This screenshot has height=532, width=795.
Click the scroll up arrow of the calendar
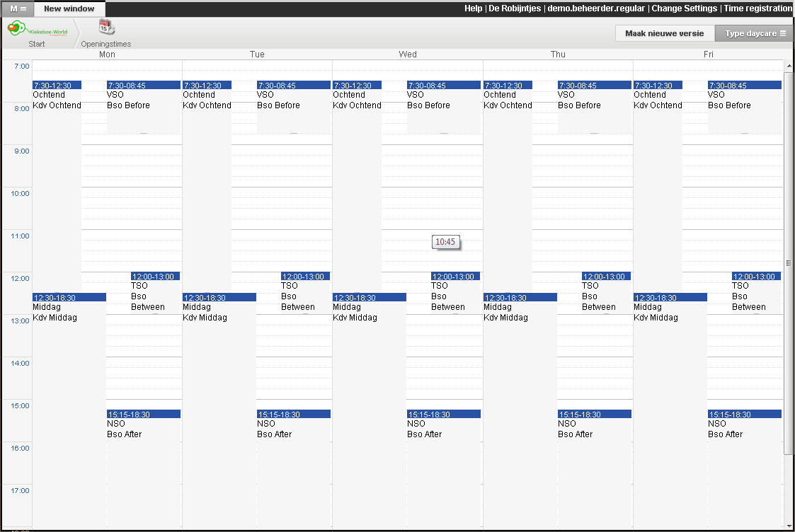pos(789,66)
